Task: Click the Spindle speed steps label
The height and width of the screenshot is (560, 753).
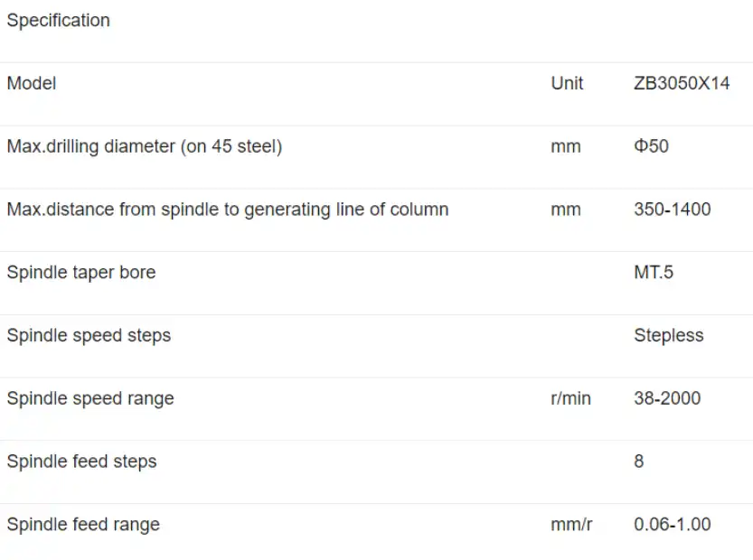Action: [x=89, y=335]
